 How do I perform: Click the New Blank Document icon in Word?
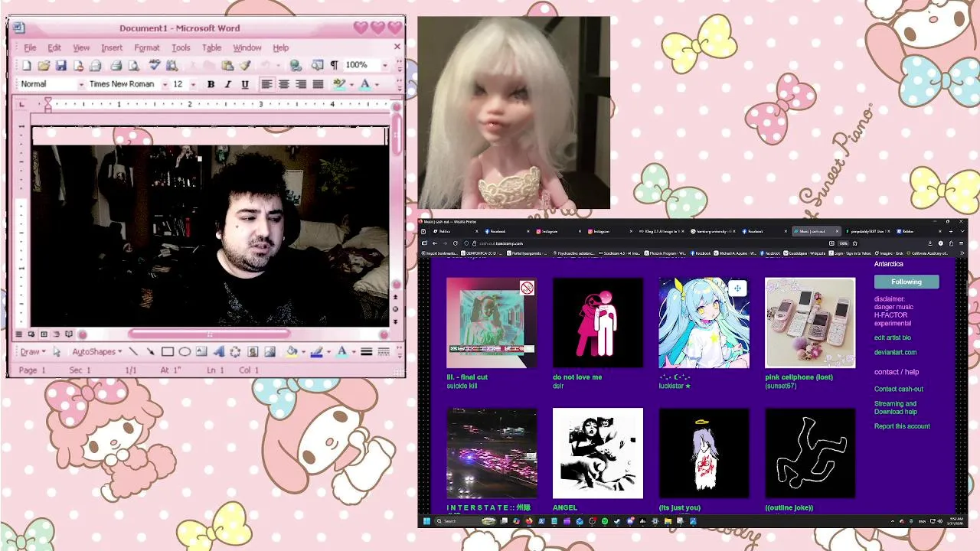pos(26,66)
